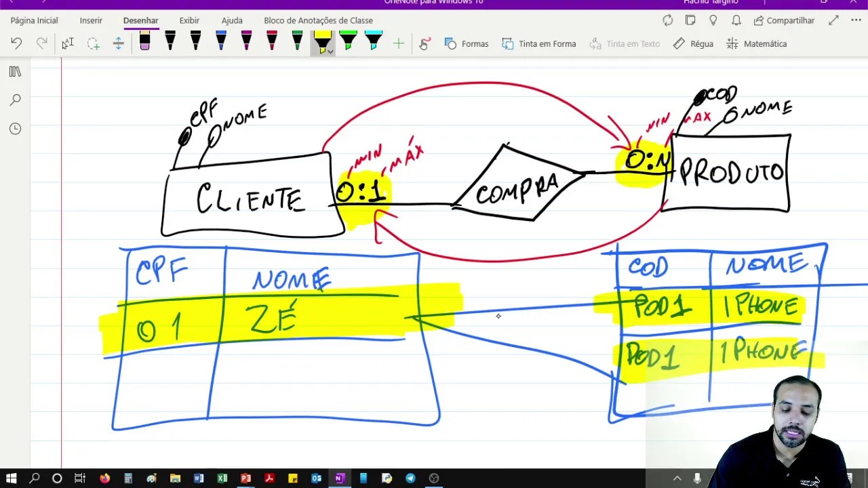
Task: Open recent notes clock icon
Action: 15,129
